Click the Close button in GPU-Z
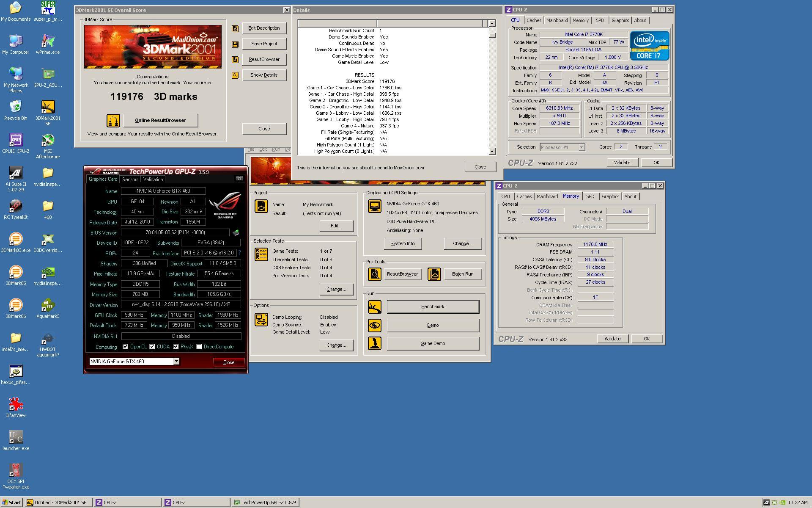 click(229, 362)
